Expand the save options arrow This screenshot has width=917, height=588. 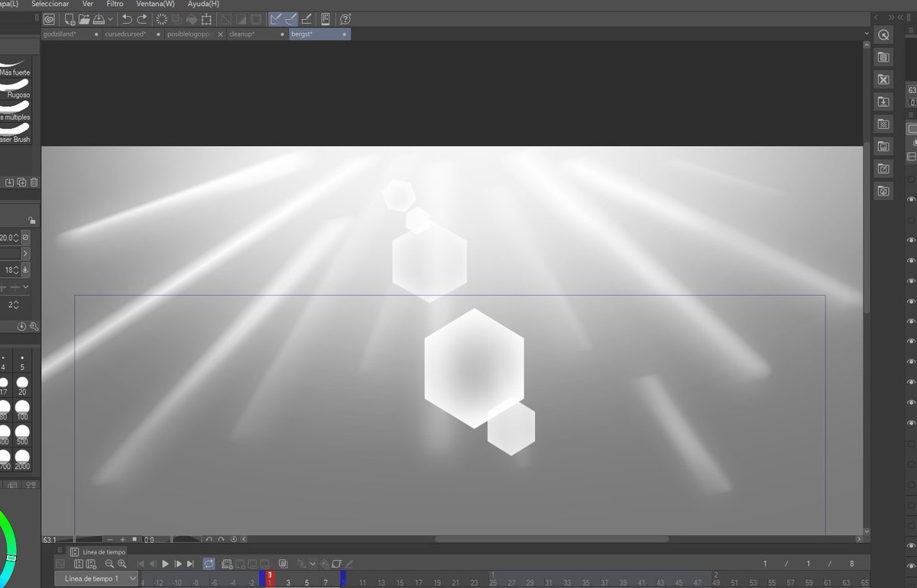pos(111,19)
